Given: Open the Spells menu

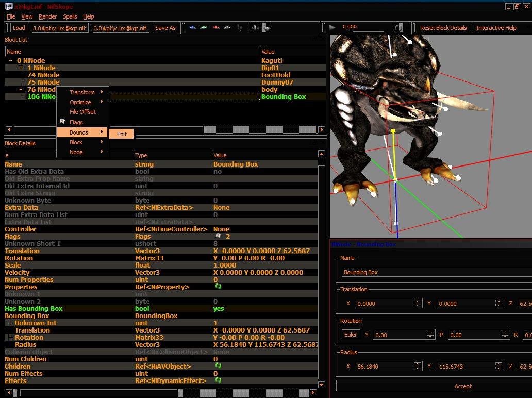Looking at the screenshot, I should 70,16.
